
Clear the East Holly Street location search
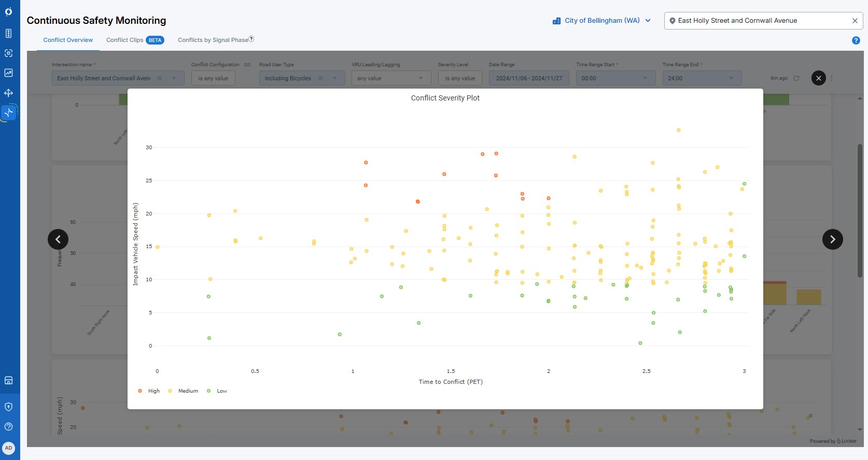(x=855, y=21)
